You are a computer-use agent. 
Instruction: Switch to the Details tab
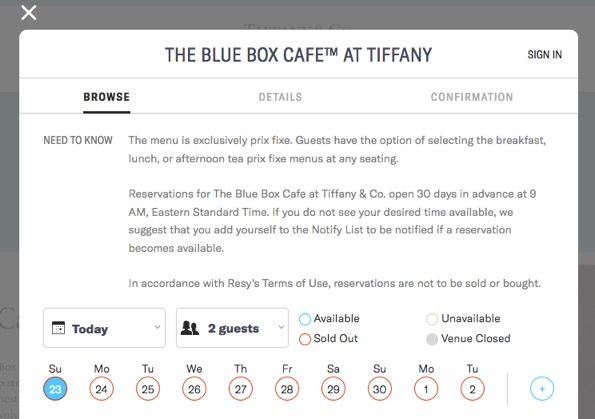click(x=280, y=97)
